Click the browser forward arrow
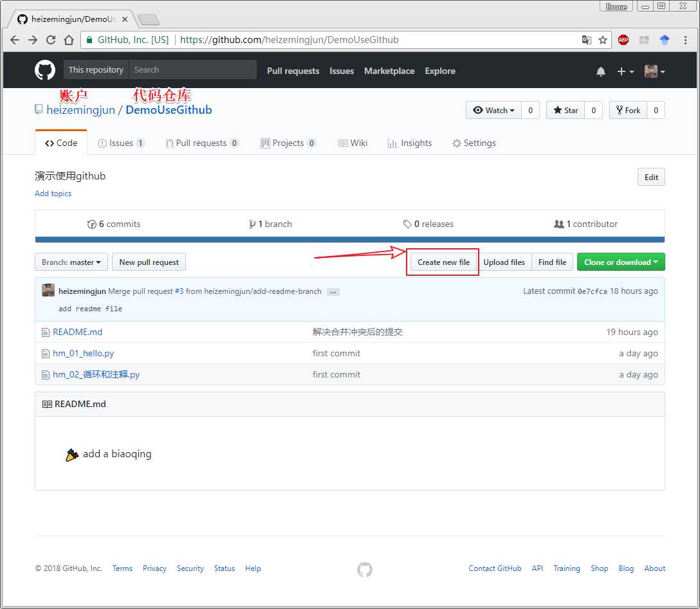The height and width of the screenshot is (609, 700). click(33, 40)
